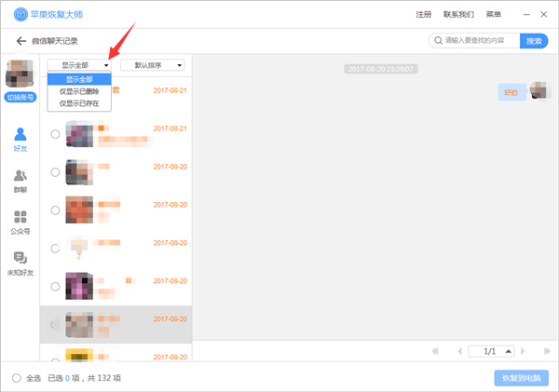
Task: Check the 全选 select-all option
Action: 17,377
